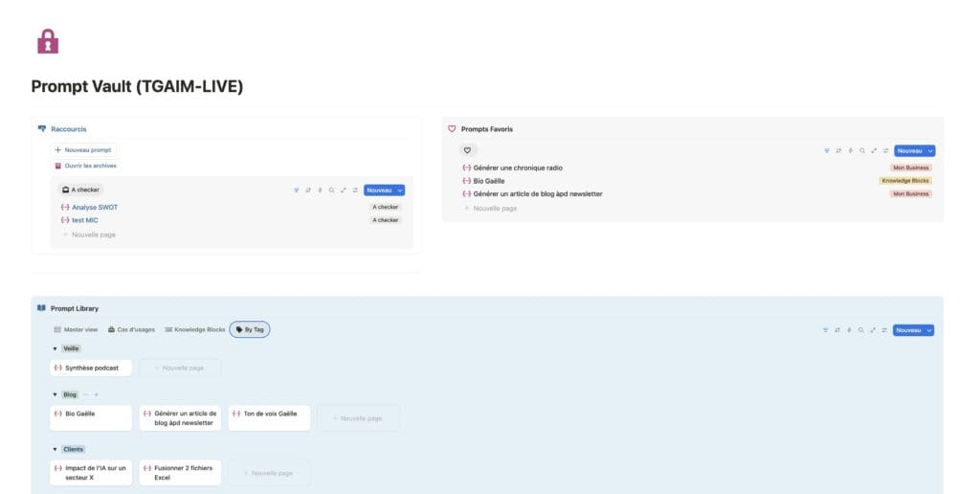Click the Prompt Library book icon
Screen dimensions: 980x494
[x=41, y=308]
